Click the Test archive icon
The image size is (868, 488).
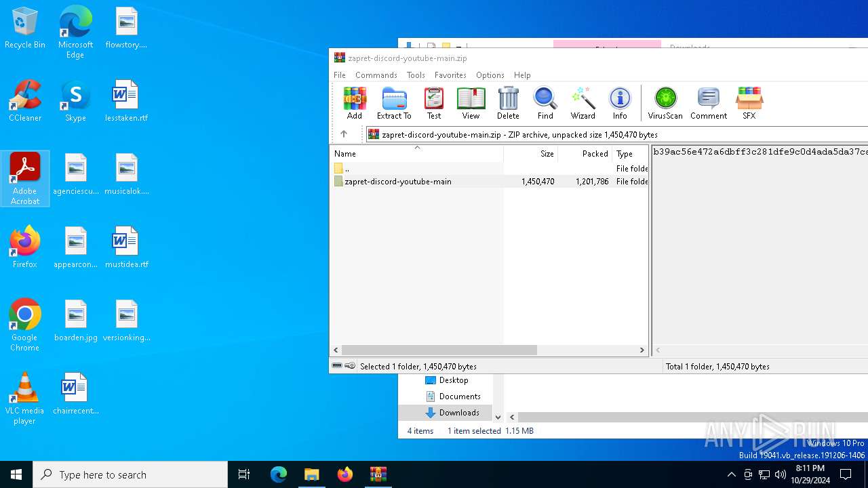[434, 103]
